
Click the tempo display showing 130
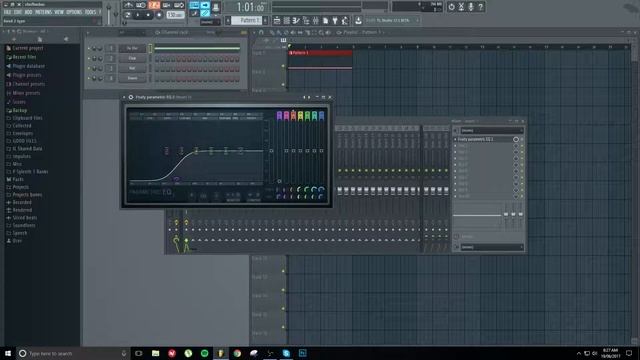[175, 15]
